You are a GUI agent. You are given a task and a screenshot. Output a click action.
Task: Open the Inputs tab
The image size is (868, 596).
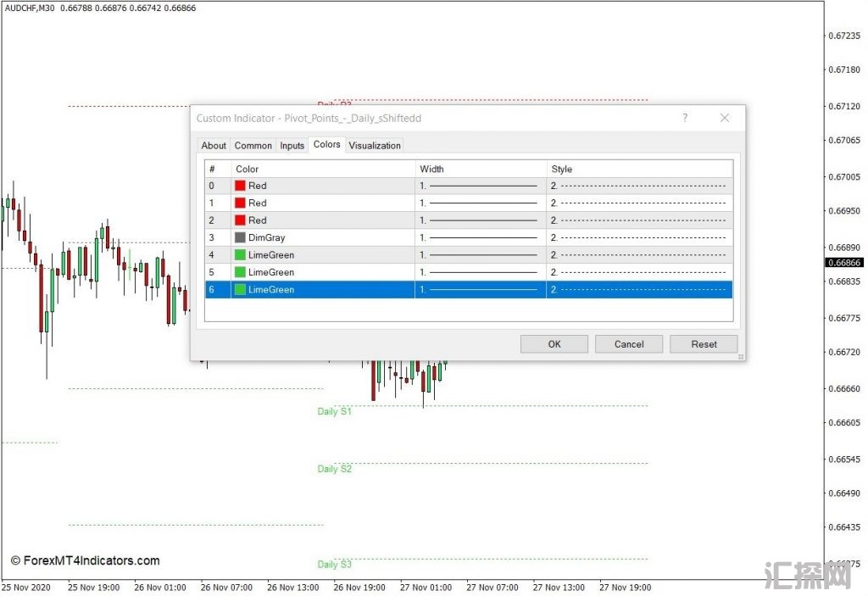pyautogui.click(x=292, y=146)
